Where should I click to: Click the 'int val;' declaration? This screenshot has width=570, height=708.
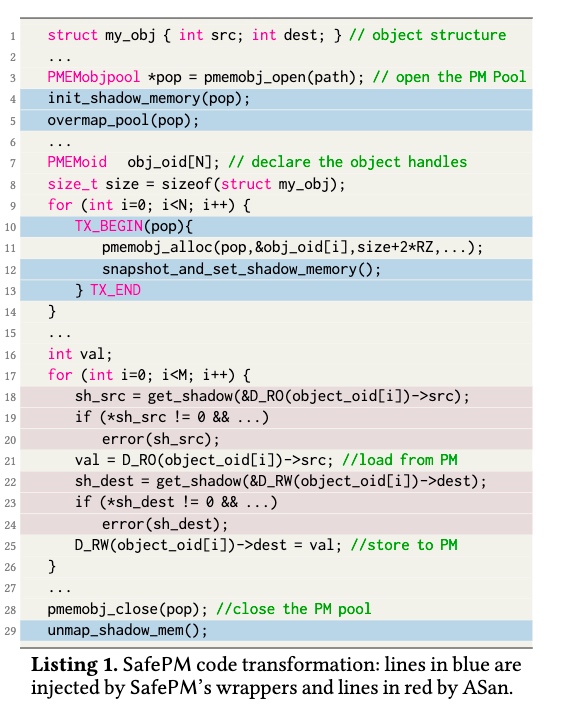79,354
